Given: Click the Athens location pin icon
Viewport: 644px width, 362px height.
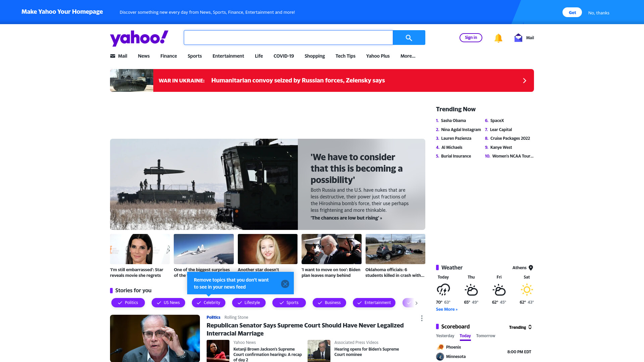Looking at the screenshot, I should click(x=531, y=268).
